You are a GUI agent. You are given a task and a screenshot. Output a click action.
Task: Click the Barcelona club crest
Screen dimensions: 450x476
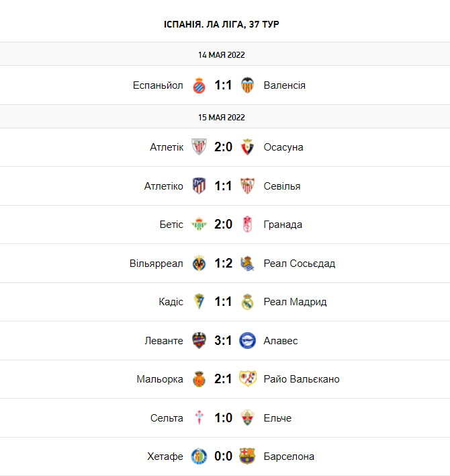click(247, 457)
